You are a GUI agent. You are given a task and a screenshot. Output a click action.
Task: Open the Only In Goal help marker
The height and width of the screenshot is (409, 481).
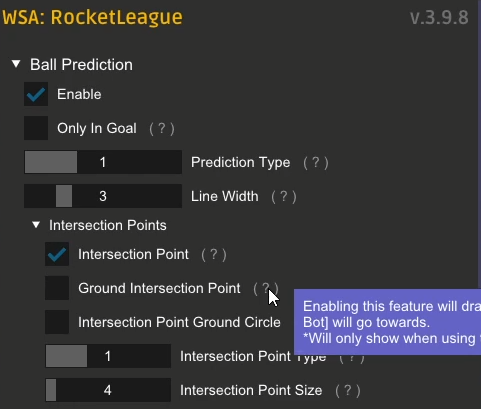pos(162,128)
